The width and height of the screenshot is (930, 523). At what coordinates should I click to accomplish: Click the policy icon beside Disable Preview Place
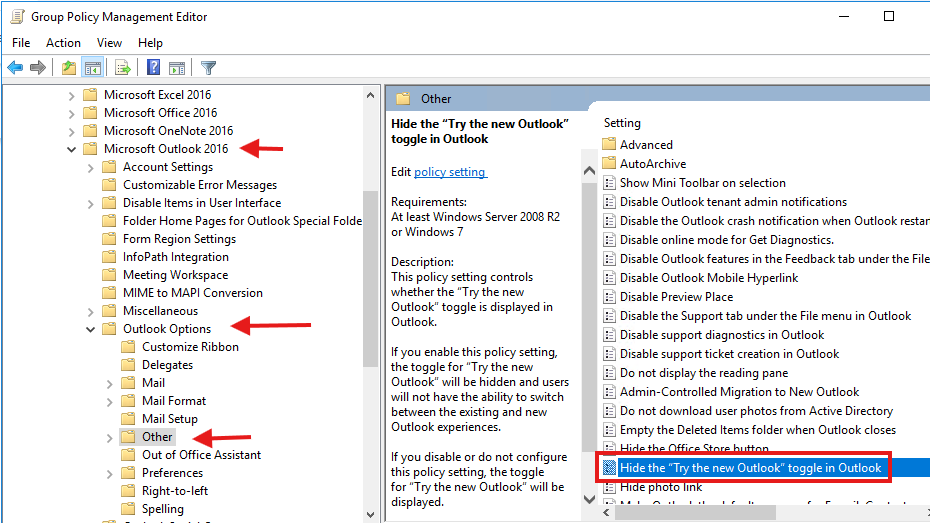[x=609, y=296]
